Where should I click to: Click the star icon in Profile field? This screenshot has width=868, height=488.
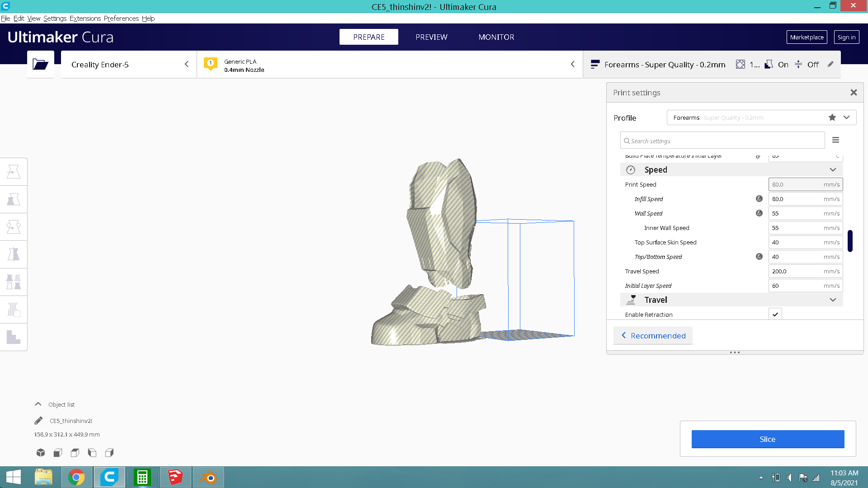click(832, 117)
